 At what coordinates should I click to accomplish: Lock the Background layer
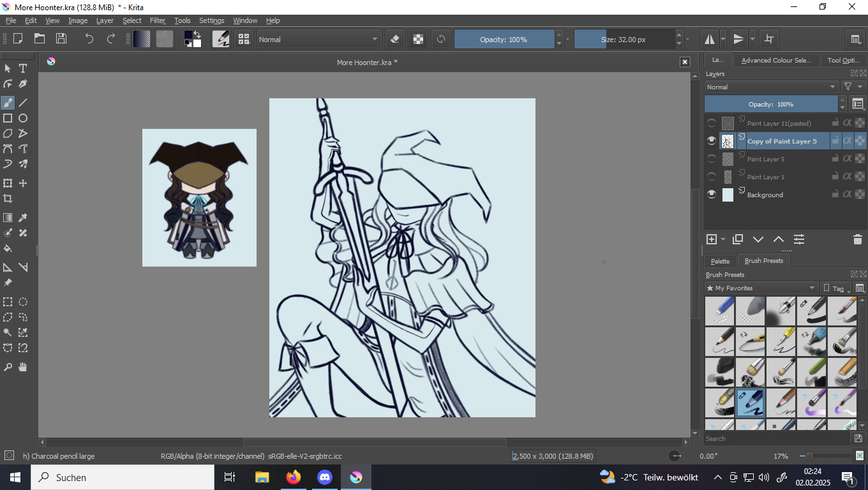tap(835, 194)
